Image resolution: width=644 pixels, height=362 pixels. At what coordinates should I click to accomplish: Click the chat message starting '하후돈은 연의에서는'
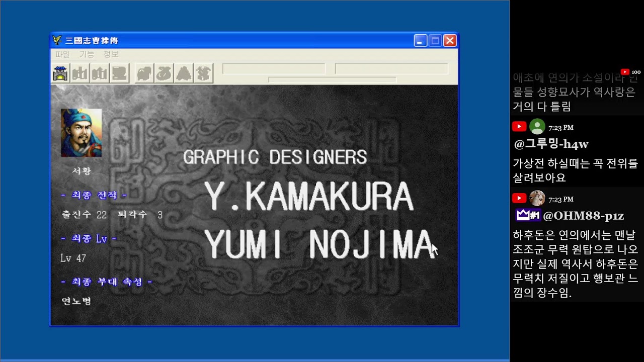click(x=576, y=264)
